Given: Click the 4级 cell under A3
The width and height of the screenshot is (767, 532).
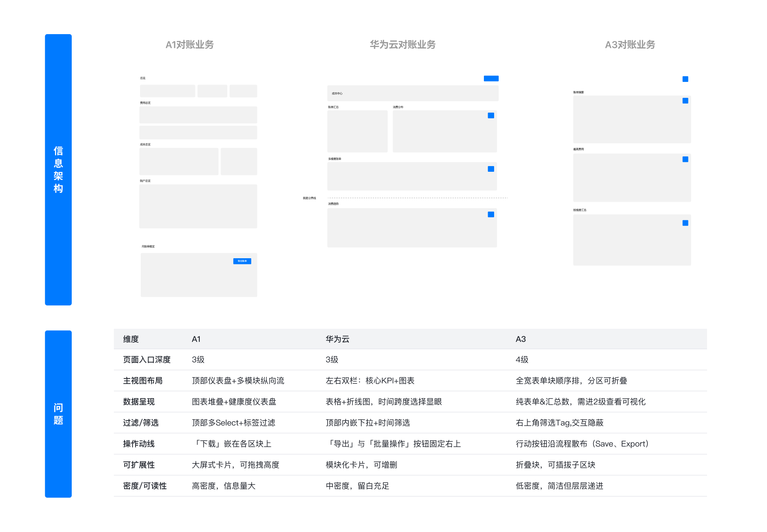Looking at the screenshot, I should (522, 359).
